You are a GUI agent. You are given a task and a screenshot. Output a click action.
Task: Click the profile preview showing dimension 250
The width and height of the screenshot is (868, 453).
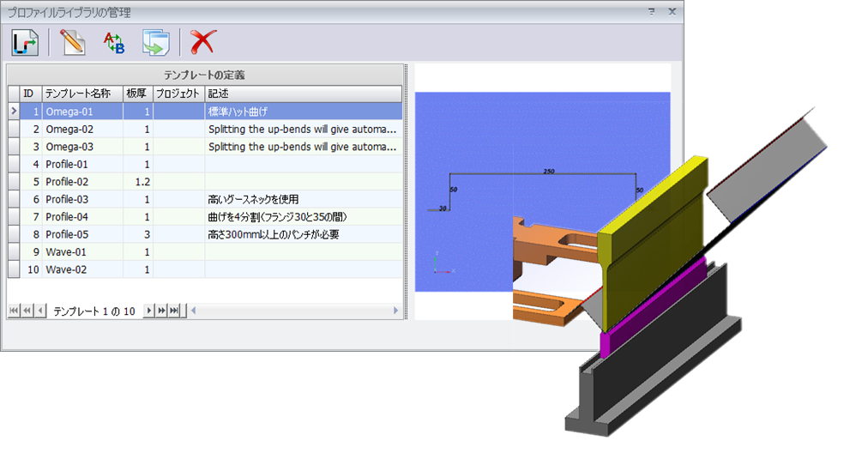[x=542, y=191]
